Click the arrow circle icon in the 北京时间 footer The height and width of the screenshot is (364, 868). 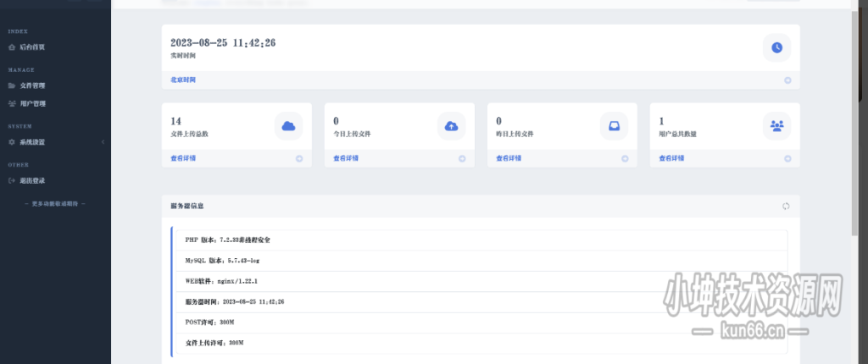tap(787, 80)
